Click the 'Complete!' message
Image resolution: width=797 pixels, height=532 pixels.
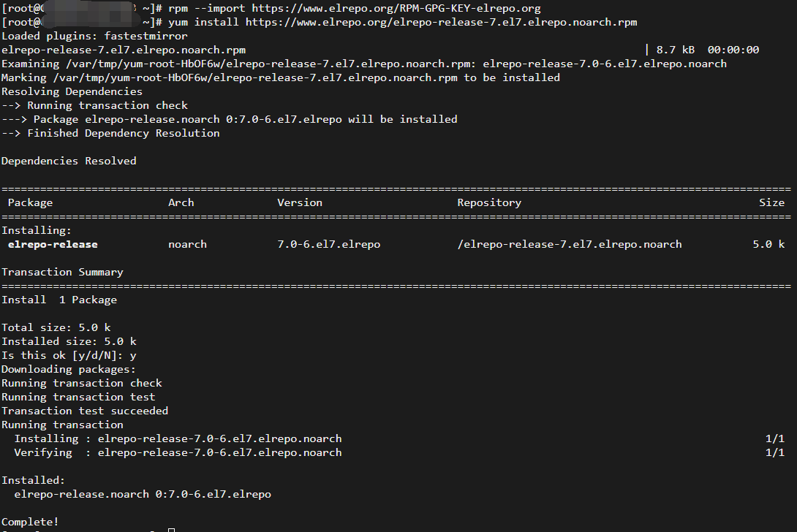pos(30,522)
